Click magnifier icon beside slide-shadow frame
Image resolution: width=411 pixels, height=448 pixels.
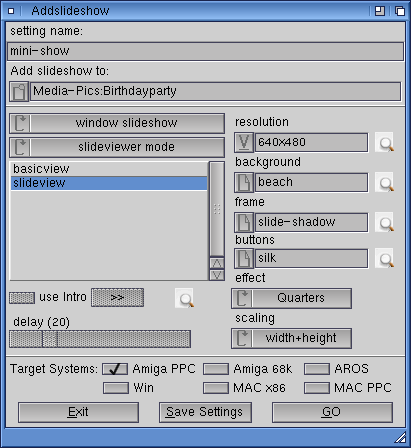point(384,223)
